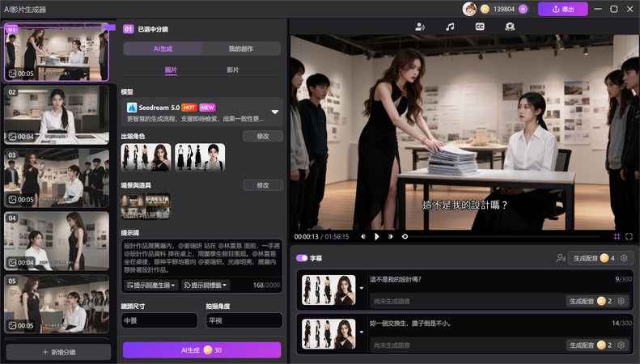Open the CC captions icon above preview
640x364 pixels.
[x=480, y=27]
